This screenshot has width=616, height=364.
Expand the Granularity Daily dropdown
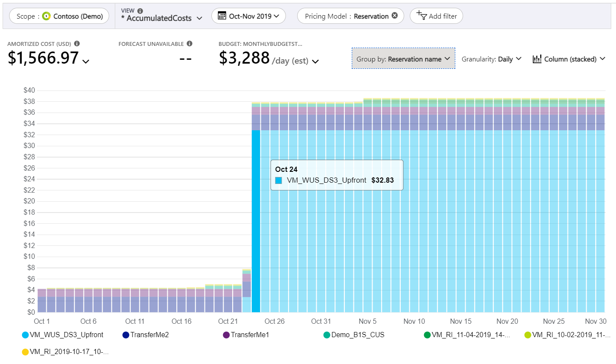491,59
